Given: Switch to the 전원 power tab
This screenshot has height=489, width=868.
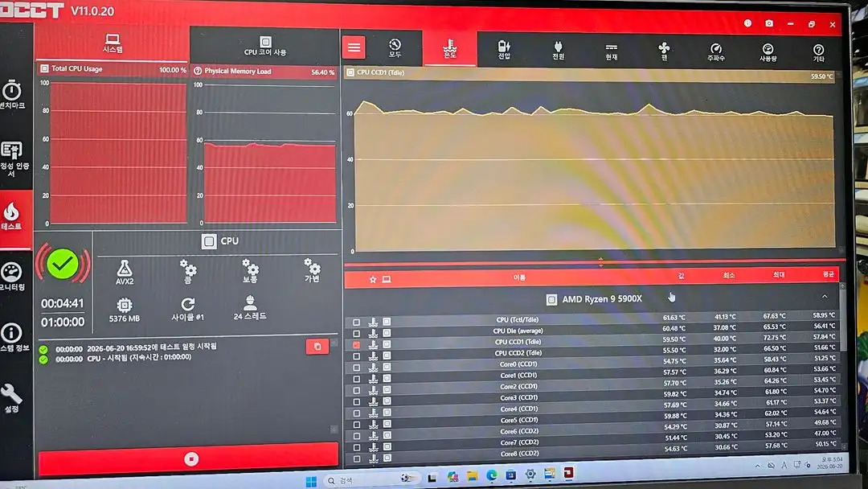Looking at the screenshot, I should tap(558, 50).
